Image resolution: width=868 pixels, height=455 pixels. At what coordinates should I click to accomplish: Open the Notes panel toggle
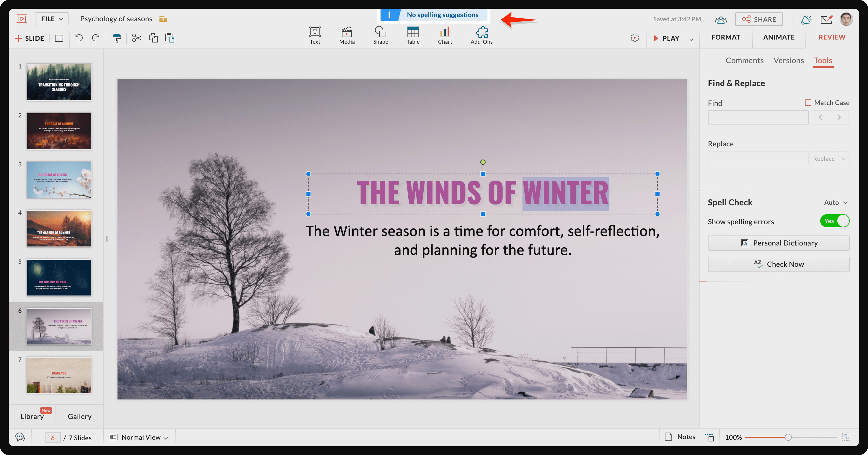(x=680, y=437)
